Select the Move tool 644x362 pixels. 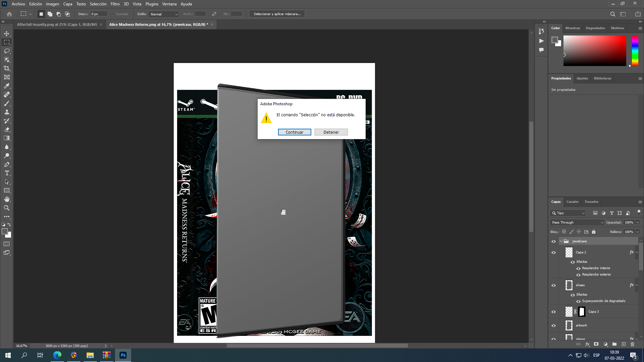7,34
